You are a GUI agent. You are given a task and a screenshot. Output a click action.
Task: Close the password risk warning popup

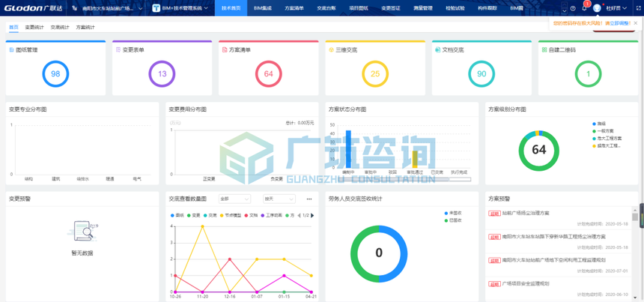click(x=636, y=23)
